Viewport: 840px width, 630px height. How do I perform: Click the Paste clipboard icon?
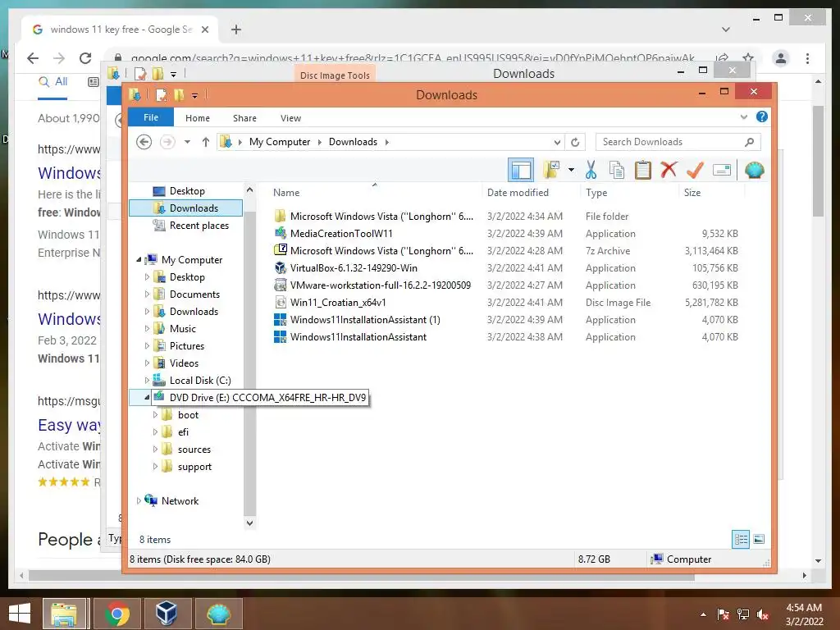click(x=643, y=171)
